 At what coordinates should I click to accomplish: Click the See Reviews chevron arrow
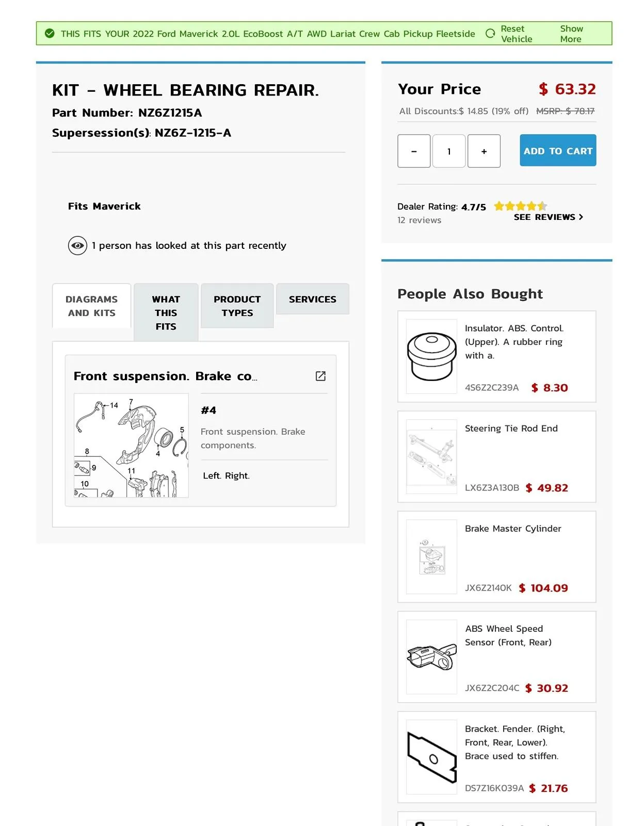581,217
